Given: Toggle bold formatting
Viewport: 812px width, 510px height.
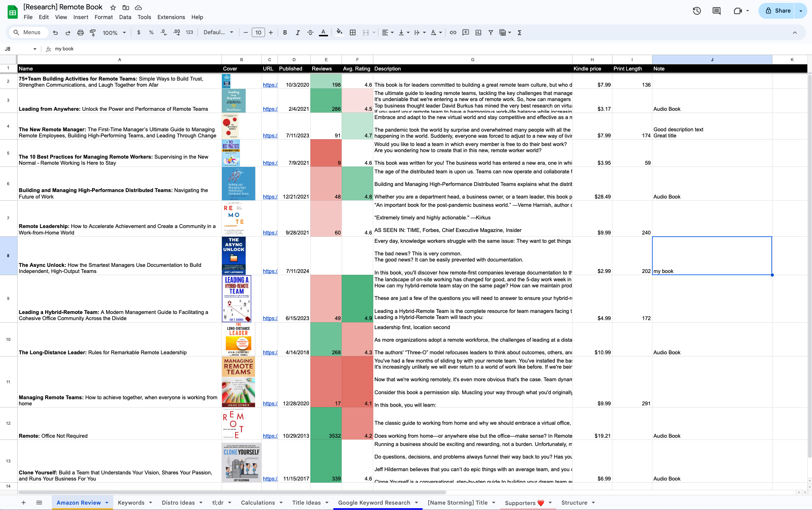Looking at the screenshot, I should click(285, 33).
